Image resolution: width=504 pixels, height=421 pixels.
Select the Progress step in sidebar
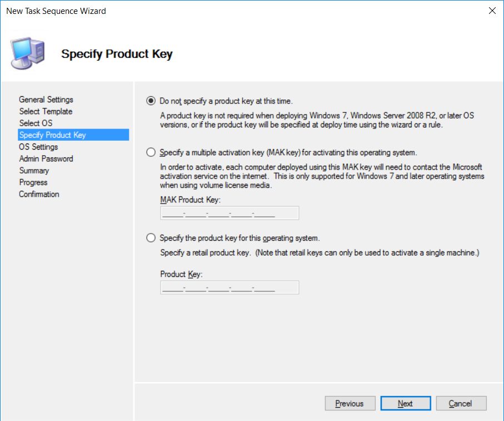33,182
